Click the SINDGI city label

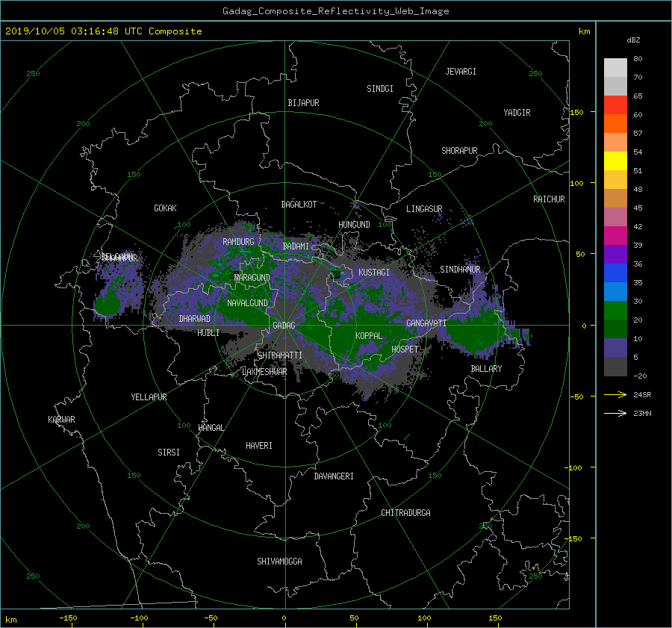coord(380,89)
